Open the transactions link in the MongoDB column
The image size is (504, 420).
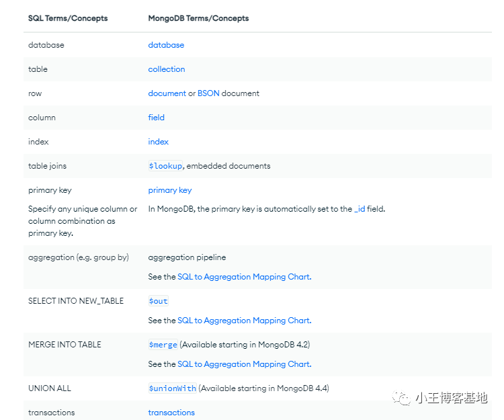click(171, 413)
